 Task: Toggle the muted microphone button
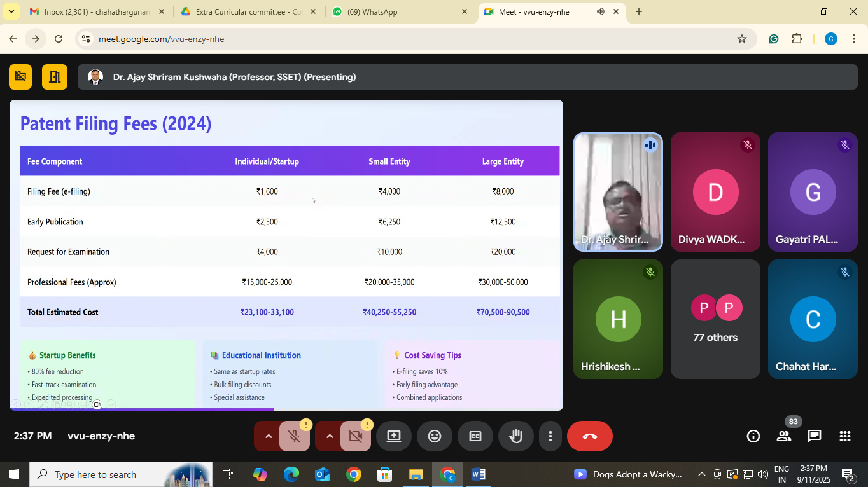tap(294, 436)
